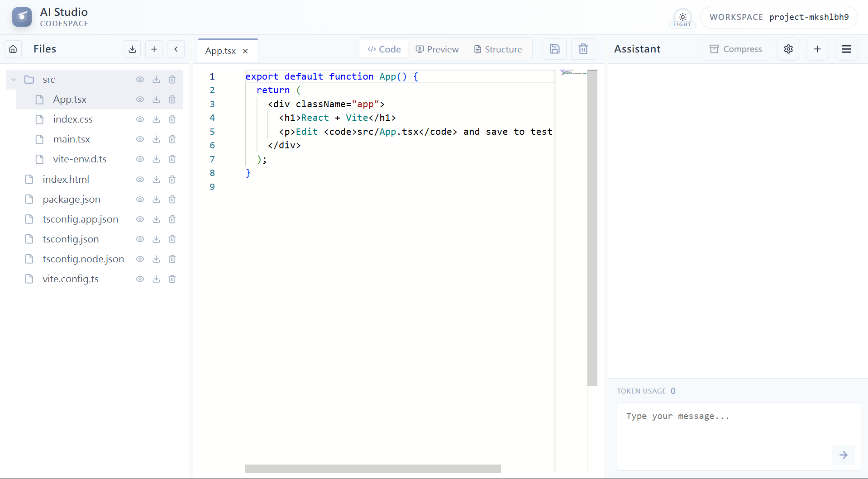This screenshot has height=479, width=868.
Task: Click the horizontal scrollbar in the editor
Action: click(x=372, y=469)
